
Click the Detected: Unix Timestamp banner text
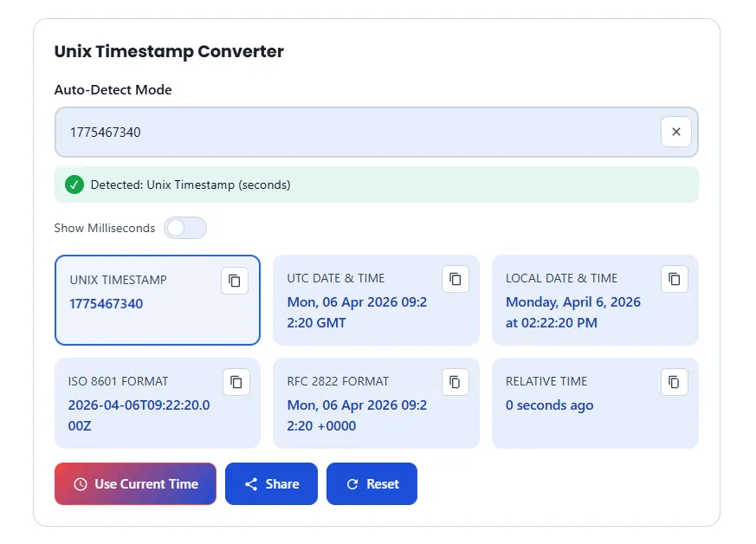[191, 185]
